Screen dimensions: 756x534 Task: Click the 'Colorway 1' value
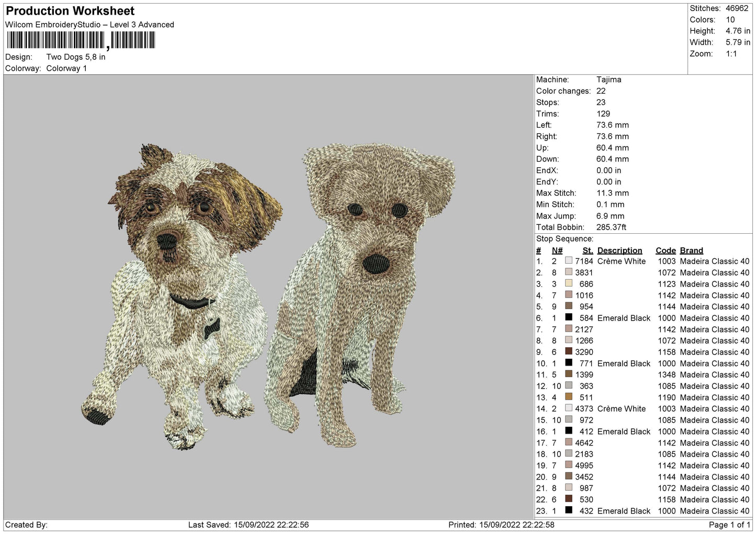pos(66,69)
